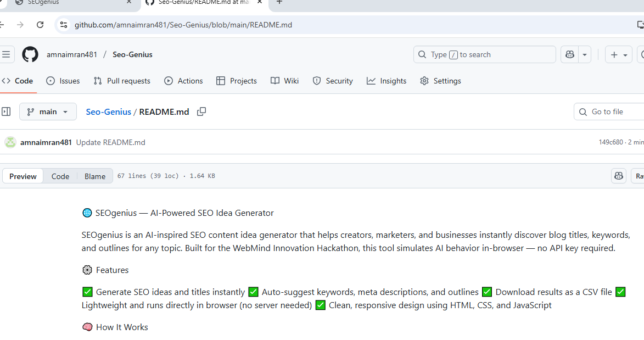The width and height of the screenshot is (644, 340).
Task: Select the '67 lines (39 loc)' text
Action: [148, 176]
